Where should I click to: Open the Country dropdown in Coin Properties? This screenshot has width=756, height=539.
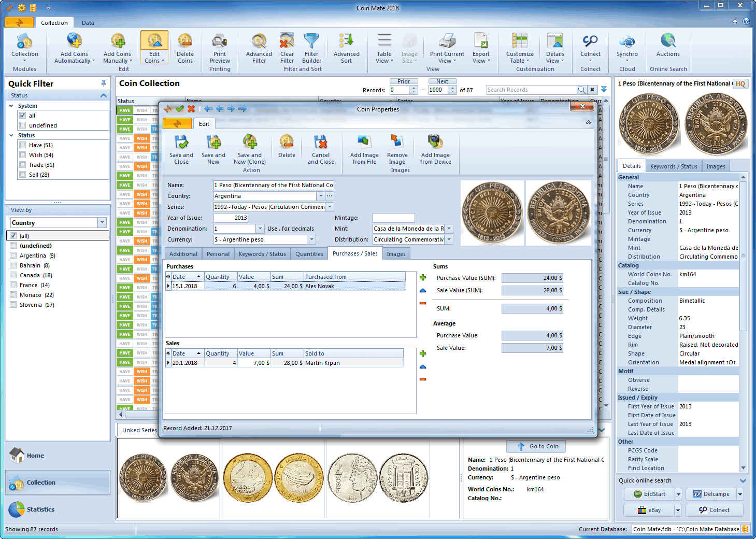(x=321, y=196)
